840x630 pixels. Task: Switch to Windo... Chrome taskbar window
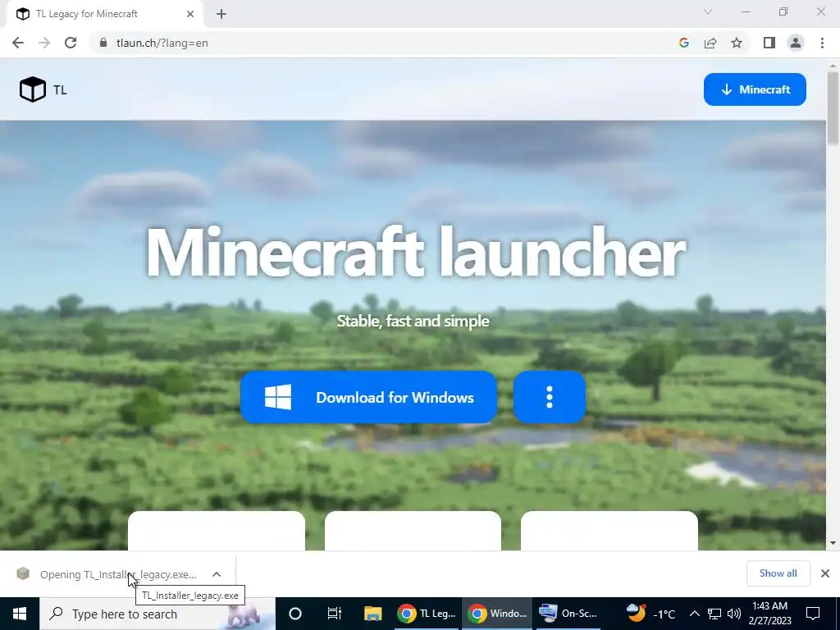click(x=497, y=614)
